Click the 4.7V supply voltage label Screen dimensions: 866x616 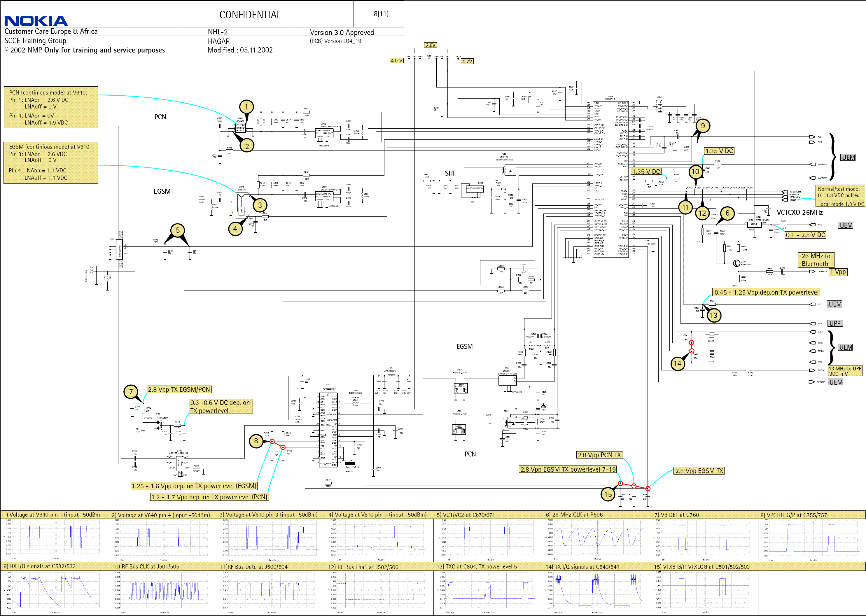click(467, 62)
